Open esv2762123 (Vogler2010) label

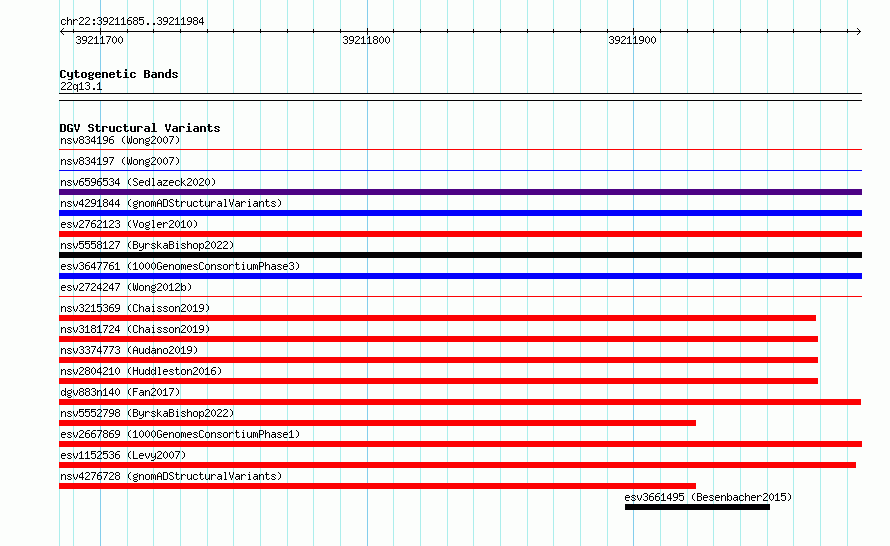pyautogui.click(x=129, y=224)
